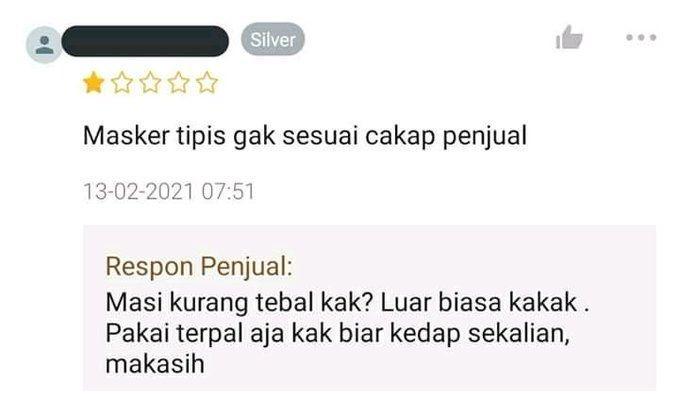This screenshot has width=679, height=418.
Task: Click the Respon Penjual heading
Action: (199, 266)
